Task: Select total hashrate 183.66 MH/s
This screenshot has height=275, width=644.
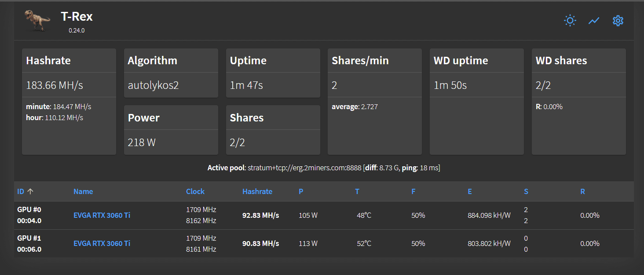Action: click(55, 85)
